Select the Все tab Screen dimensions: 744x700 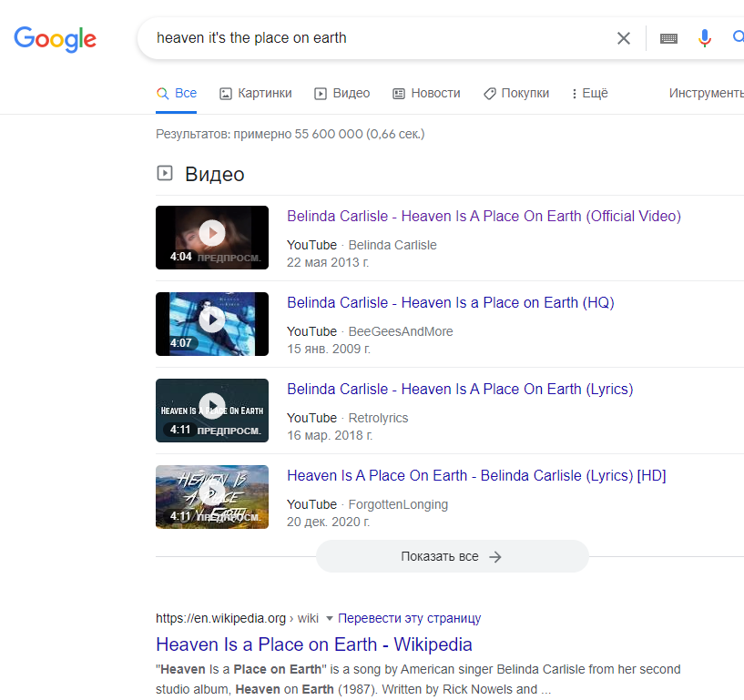tap(177, 94)
